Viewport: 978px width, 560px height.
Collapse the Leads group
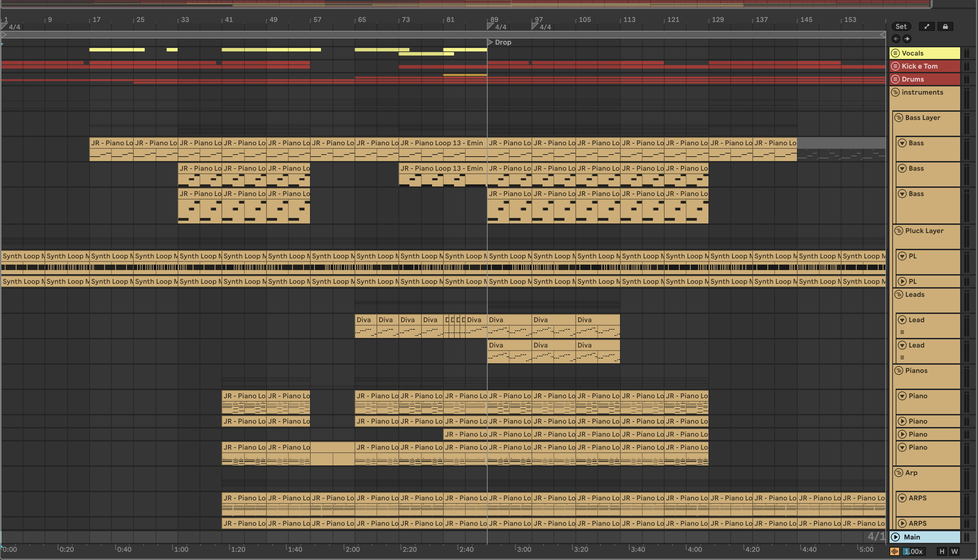click(899, 295)
